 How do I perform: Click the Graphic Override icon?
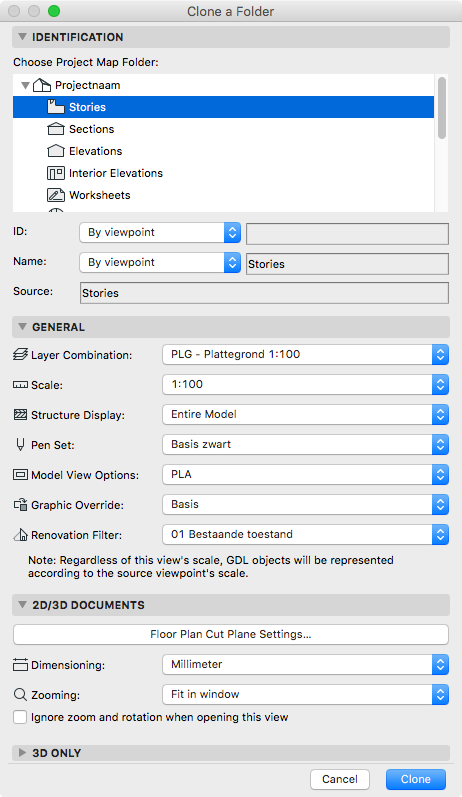click(20, 505)
